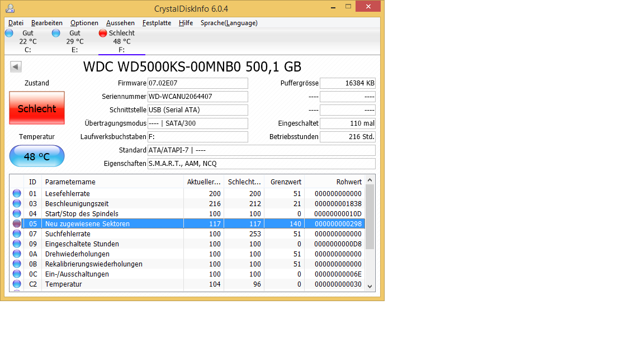Viewport: 644px width, 362px height.
Task: Click the CrystalDiskInfo app icon in title bar
Action: coord(10,8)
